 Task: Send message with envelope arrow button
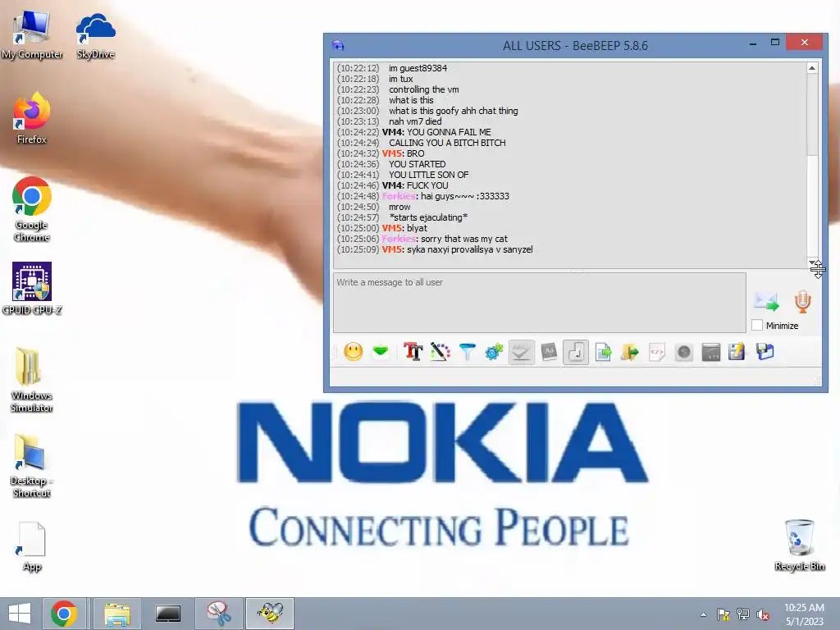(766, 302)
